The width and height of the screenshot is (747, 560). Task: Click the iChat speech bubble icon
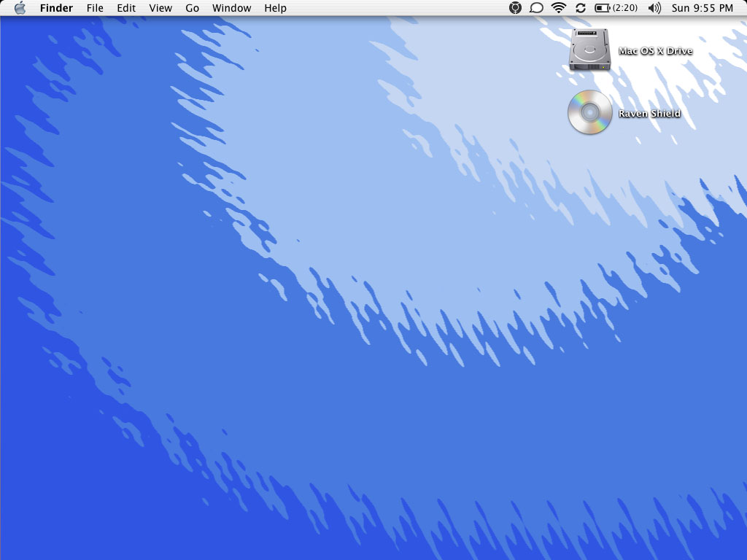(536, 8)
